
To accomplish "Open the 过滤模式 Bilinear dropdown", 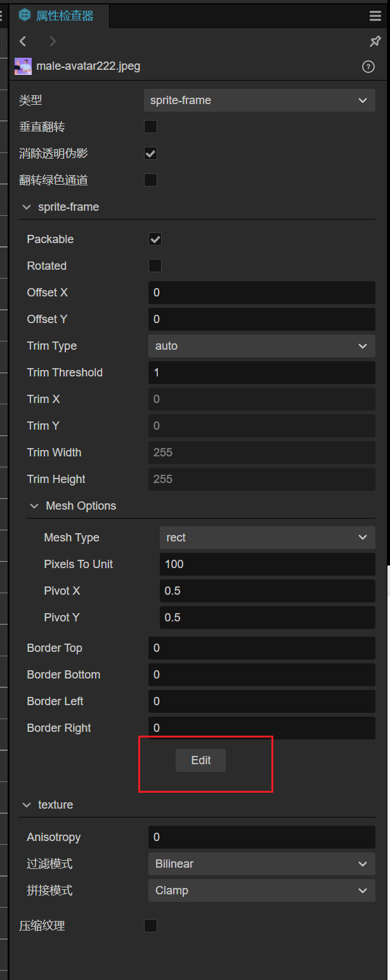I will coord(261,864).
